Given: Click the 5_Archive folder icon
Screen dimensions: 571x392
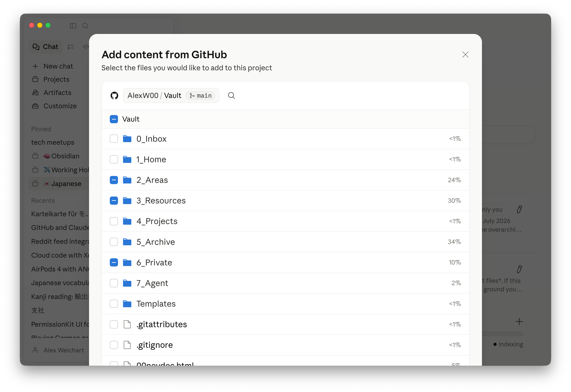Looking at the screenshot, I should pyautogui.click(x=127, y=242).
